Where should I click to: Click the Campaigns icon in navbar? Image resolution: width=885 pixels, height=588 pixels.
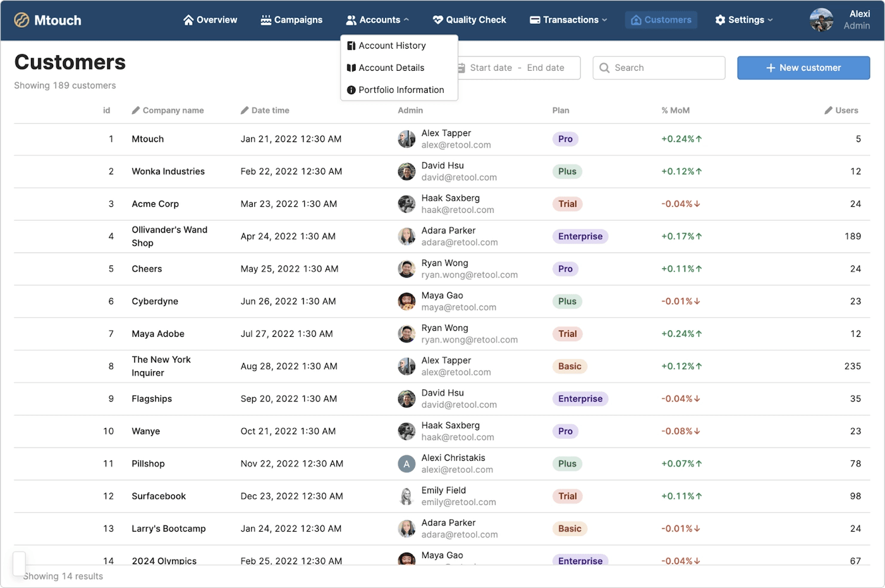tap(266, 20)
